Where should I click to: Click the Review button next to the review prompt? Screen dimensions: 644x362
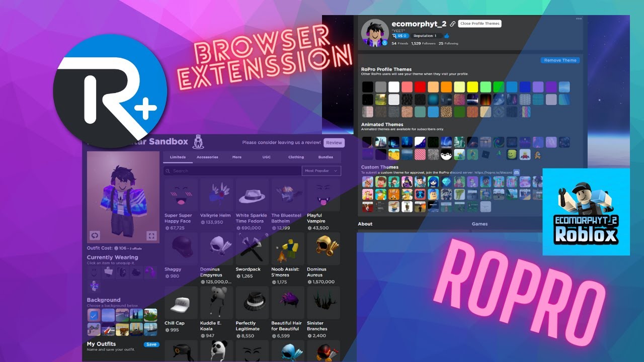click(334, 143)
